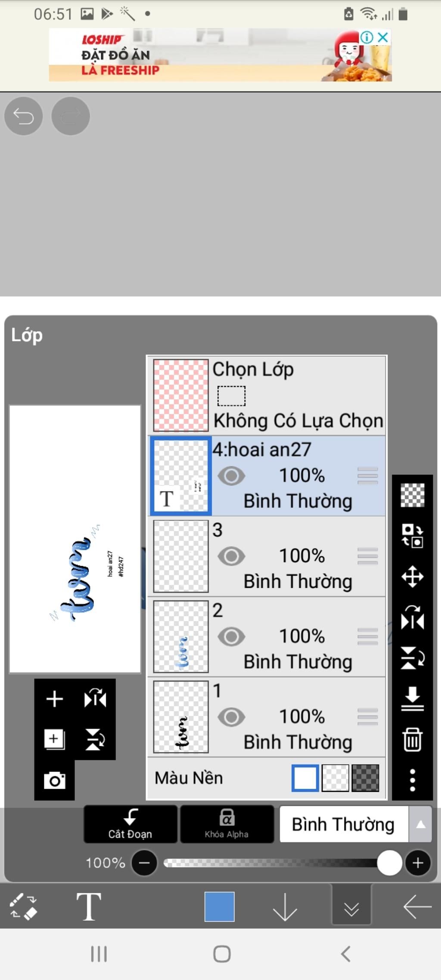Toggle visibility of layer 3

point(231,556)
